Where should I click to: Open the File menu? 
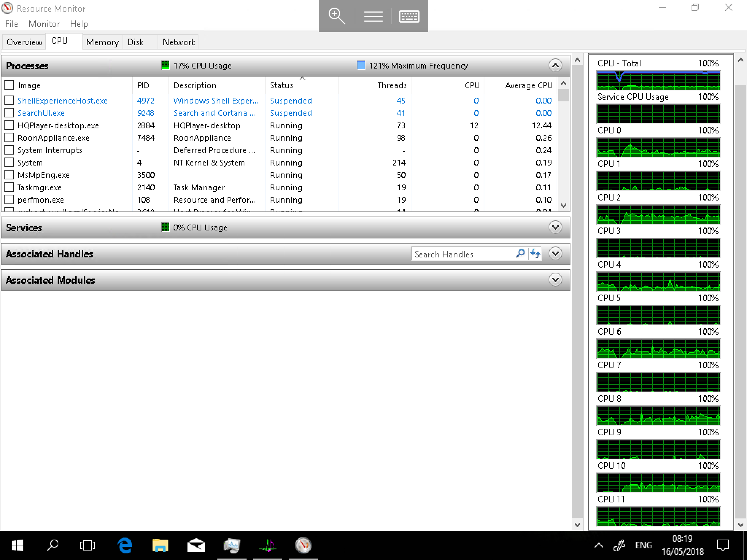(12, 24)
